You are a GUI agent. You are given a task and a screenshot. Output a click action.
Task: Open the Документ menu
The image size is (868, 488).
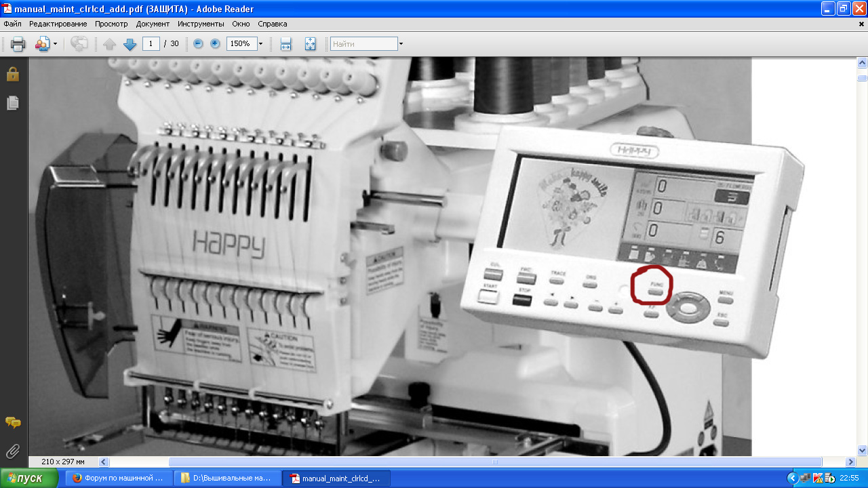point(153,24)
